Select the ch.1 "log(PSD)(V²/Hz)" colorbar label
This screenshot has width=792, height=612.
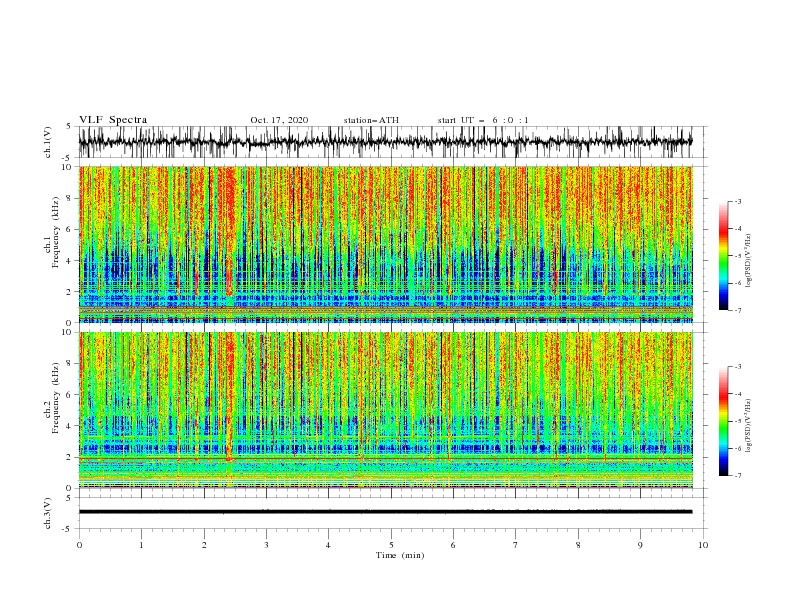click(x=748, y=261)
